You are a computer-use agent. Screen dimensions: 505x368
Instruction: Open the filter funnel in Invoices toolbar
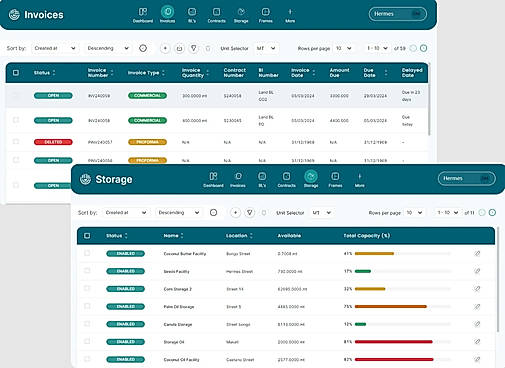pos(194,48)
